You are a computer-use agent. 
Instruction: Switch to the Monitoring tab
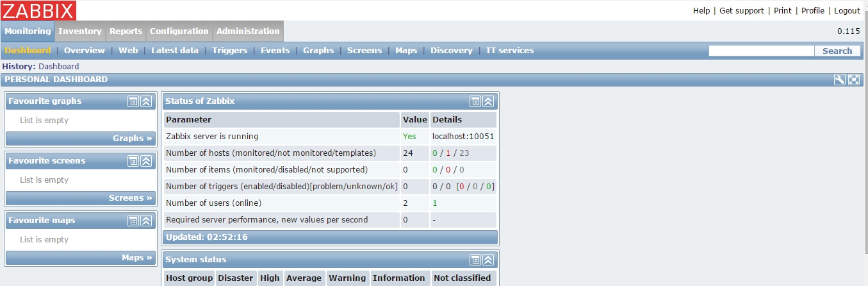coord(28,31)
